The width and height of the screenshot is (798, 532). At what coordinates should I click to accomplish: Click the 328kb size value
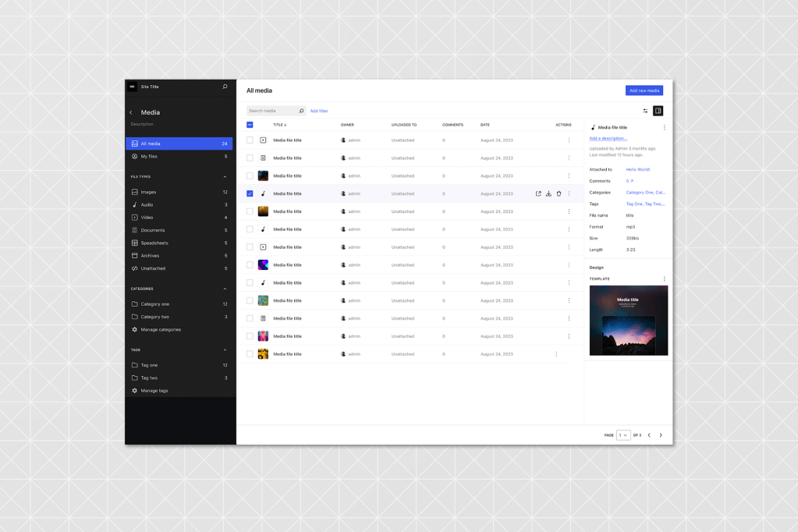(633, 238)
